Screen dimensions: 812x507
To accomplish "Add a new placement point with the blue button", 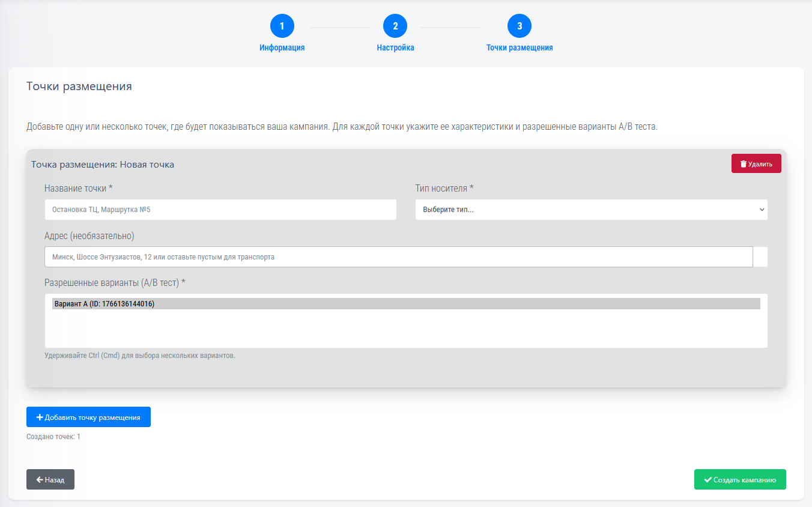I will [88, 417].
